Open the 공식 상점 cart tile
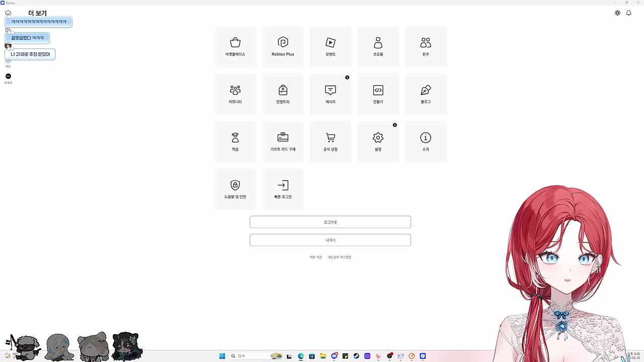The width and height of the screenshot is (644, 362). (x=331, y=142)
